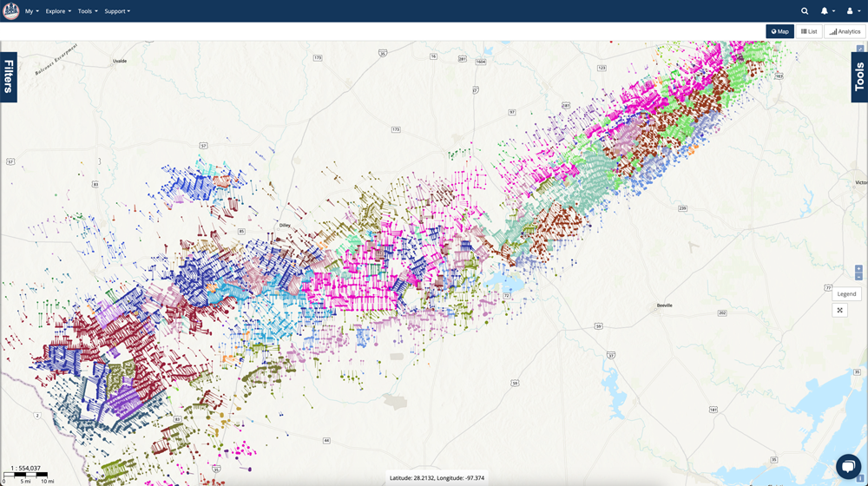The height and width of the screenshot is (486, 868).
Task: Switch to the List view
Action: click(x=809, y=31)
